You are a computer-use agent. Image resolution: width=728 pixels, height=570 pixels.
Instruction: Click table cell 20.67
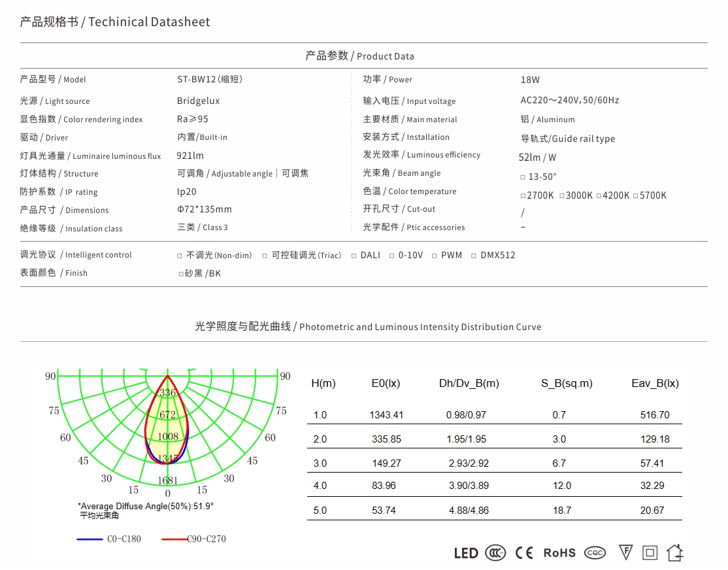(652, 511)
